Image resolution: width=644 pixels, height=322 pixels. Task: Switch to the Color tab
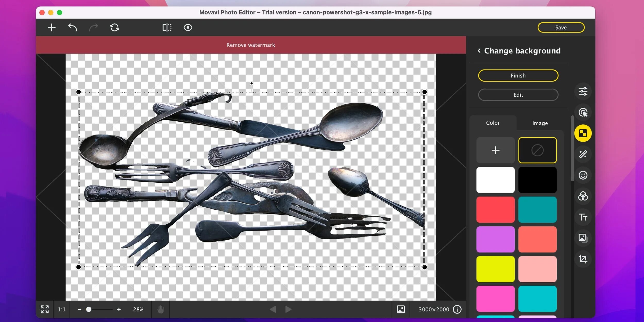click(493, 123)
